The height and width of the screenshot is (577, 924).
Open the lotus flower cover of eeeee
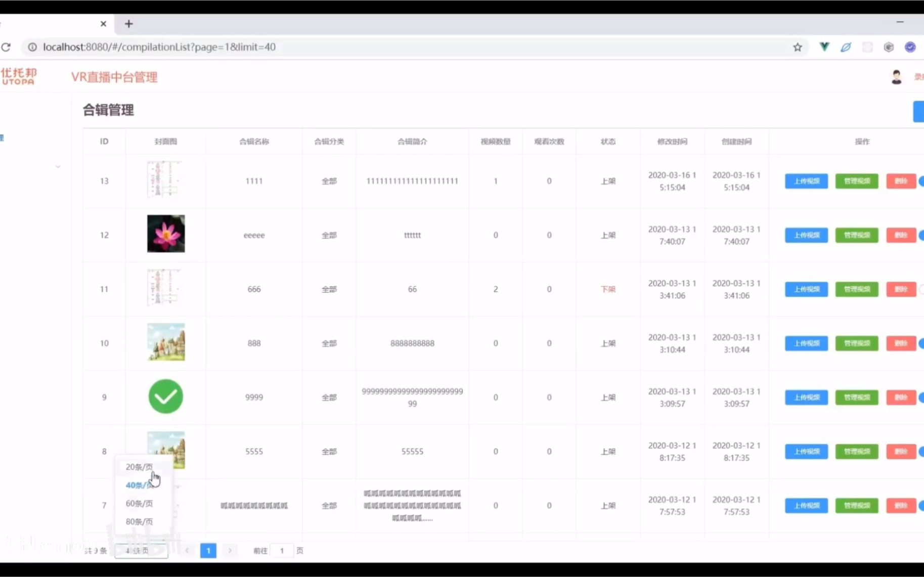click(166, 234)
